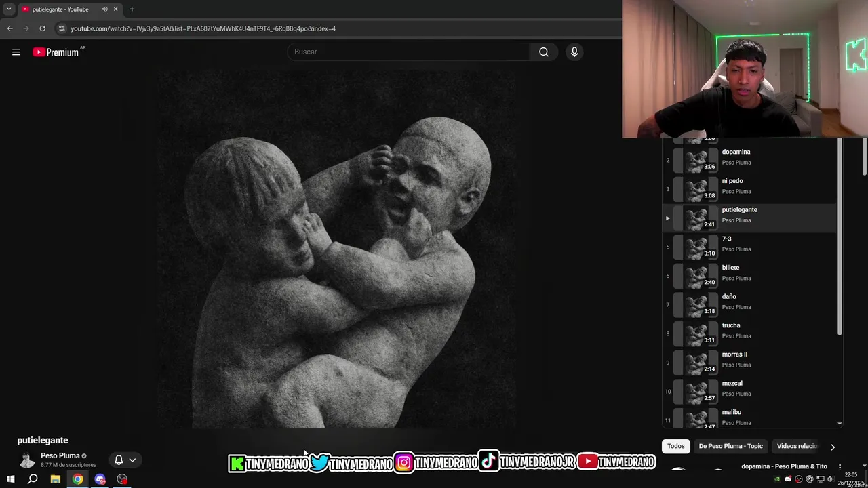The width and height of the screenshot is (868, 488).
Task: Open the network icon in tray
Action: [x=820, y=479]
